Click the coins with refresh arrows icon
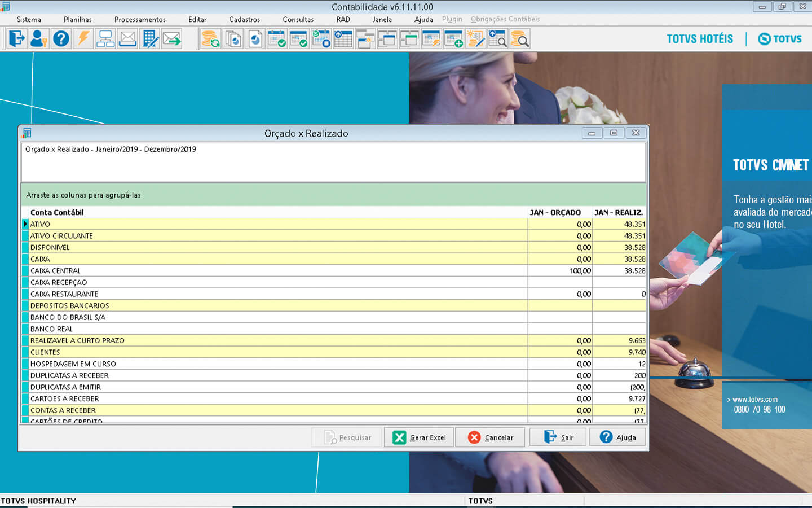The height and width of the screenshot is (508, 812). [210, 39]
